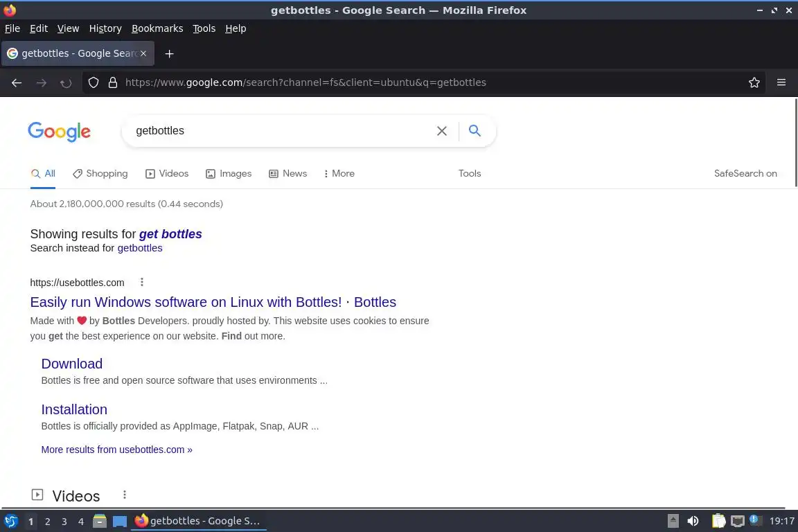Open the clipboard tray icon
Viewport: 798px width, 532px height.
click(x=718, y=521)
